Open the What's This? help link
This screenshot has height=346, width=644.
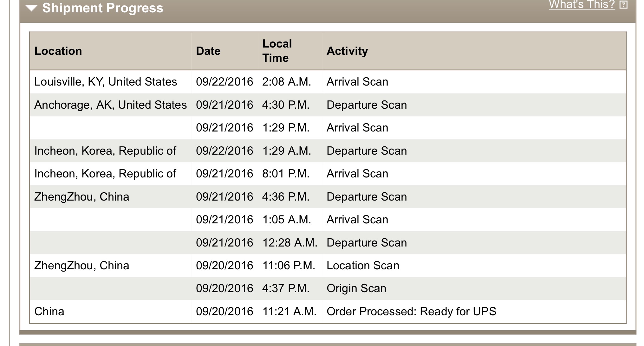[x=582, y=4]
